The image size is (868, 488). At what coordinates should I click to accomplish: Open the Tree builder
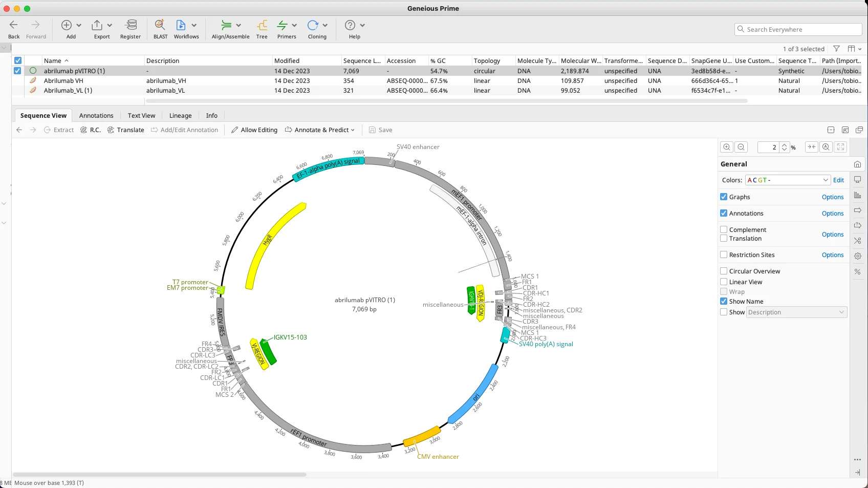(262, 29)
